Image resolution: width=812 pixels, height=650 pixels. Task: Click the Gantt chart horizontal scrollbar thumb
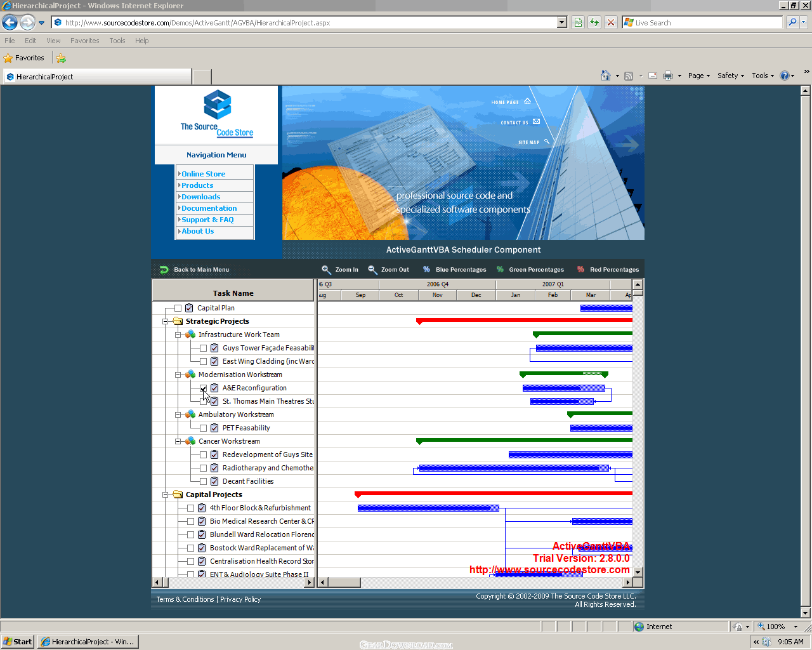pyautogui.click(x=344, y=583)
